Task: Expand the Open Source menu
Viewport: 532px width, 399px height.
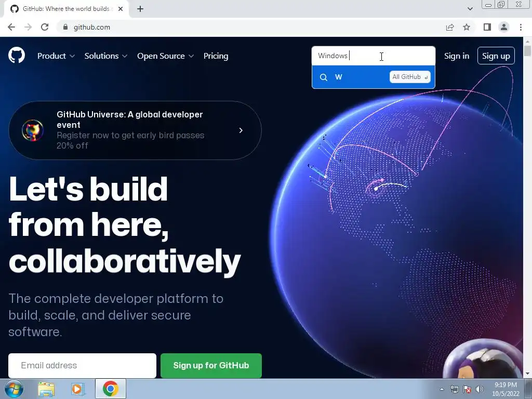Action: tap(166, 56)
